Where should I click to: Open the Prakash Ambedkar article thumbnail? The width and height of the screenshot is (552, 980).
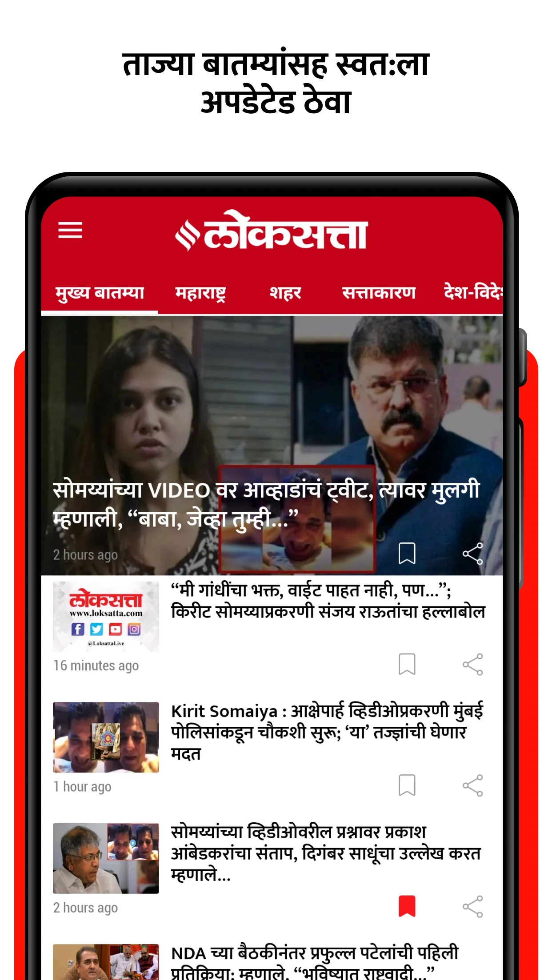point(106,858)
